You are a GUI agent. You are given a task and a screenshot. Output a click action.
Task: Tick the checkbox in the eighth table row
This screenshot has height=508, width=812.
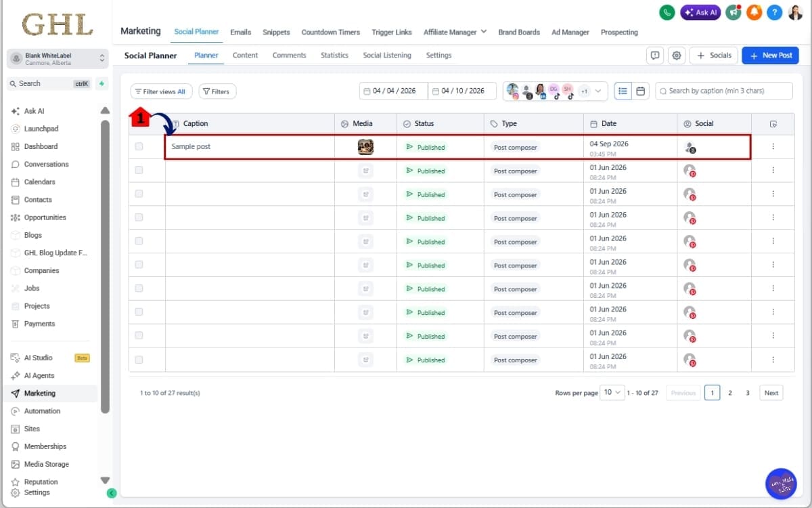(x=139, y=312)
